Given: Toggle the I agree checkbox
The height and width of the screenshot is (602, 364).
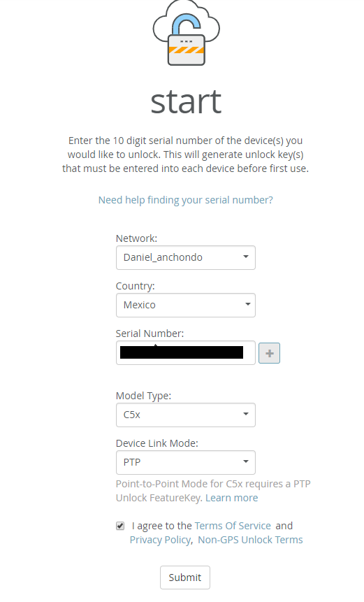Looking at the screenshot, I should click(120, 526).
